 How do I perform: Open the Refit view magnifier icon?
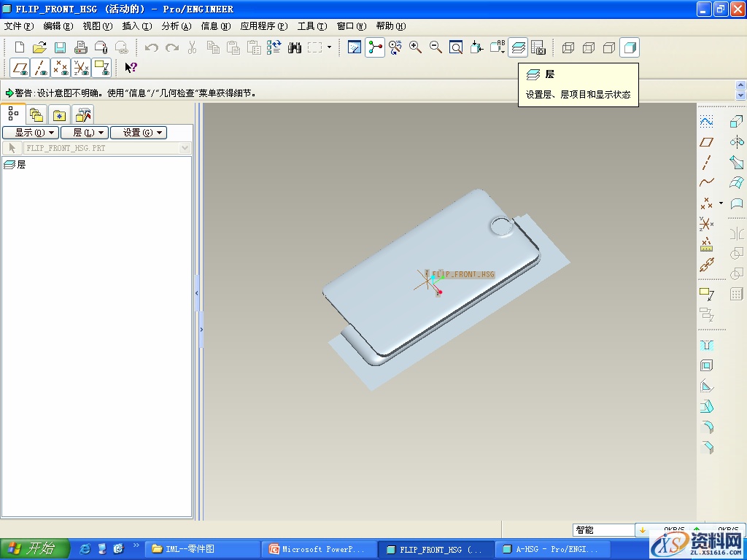point(454,47)
